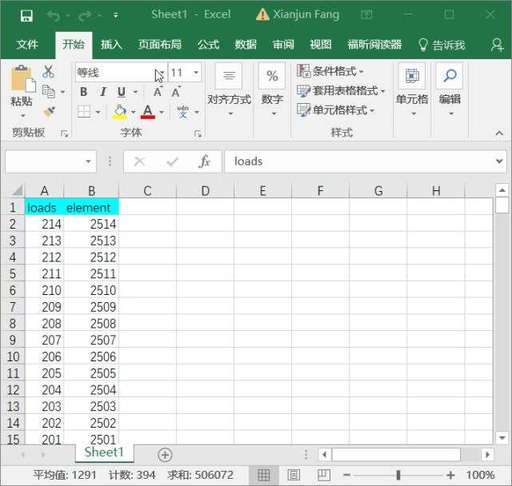Open the 公式 ribbon tab

(x=208, y=44)
